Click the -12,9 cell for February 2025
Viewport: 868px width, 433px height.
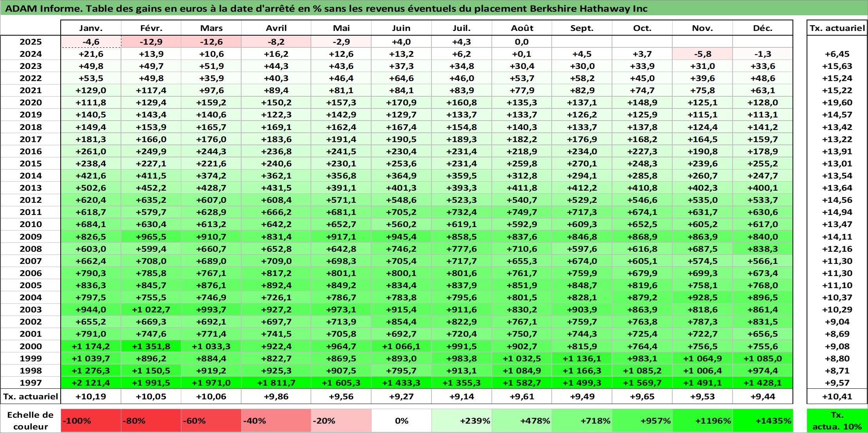click(151, 42)
